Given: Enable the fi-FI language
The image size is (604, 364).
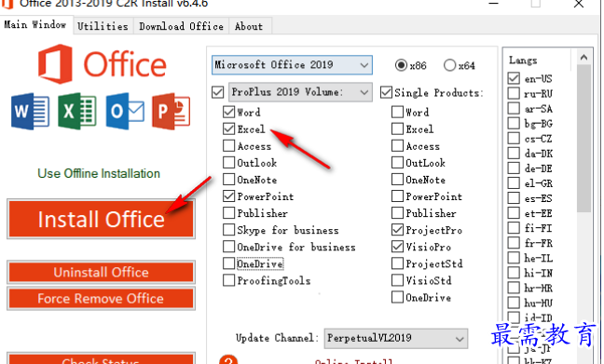Looking at the screenshot, I should [514, 228].
